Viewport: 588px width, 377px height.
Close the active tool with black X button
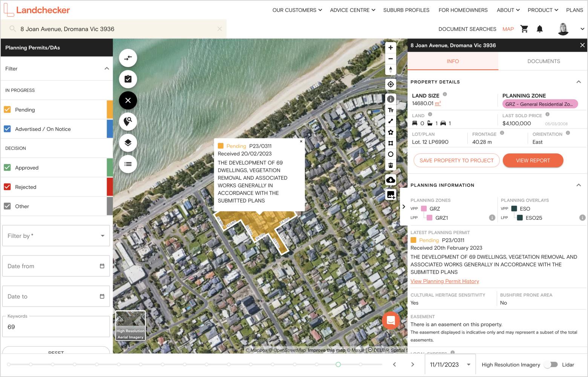click(x=128, y=100)
